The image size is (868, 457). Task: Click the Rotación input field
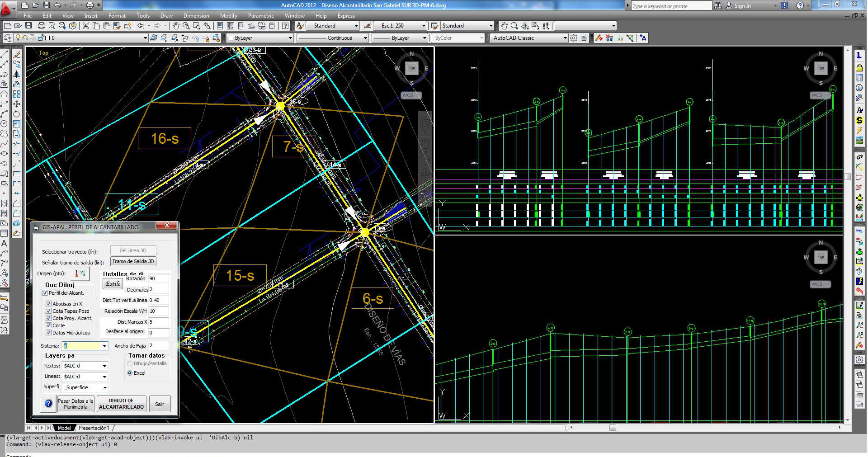point(158,278)
